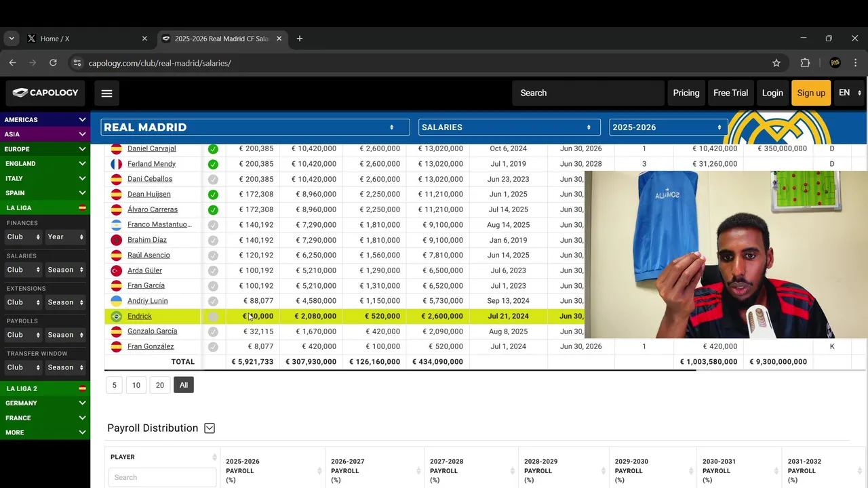Click the Argentina flag beside Franco Mastantuono
The height and width of the screenshot is (488, 868).
click(x=117, y=225)
